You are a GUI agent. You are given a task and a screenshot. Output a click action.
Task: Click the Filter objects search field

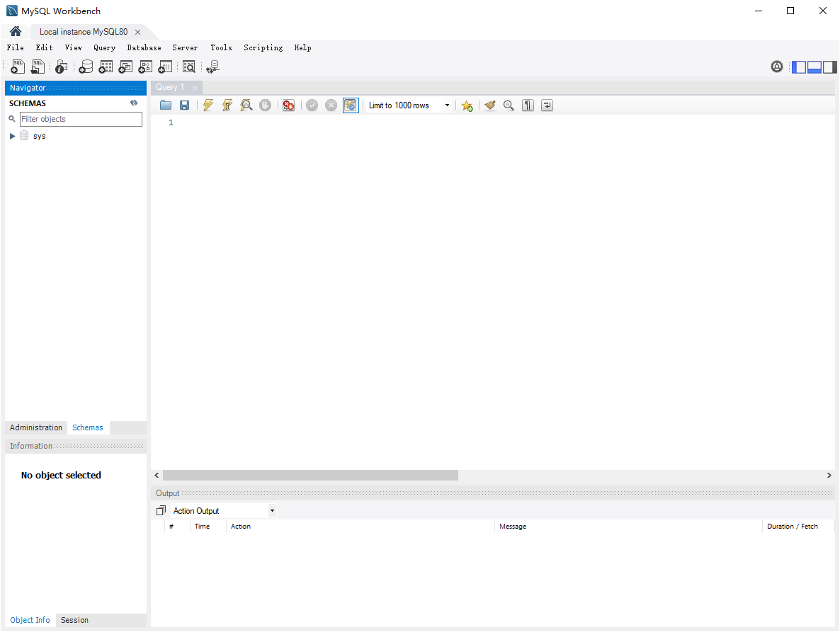tap(81, 119)
